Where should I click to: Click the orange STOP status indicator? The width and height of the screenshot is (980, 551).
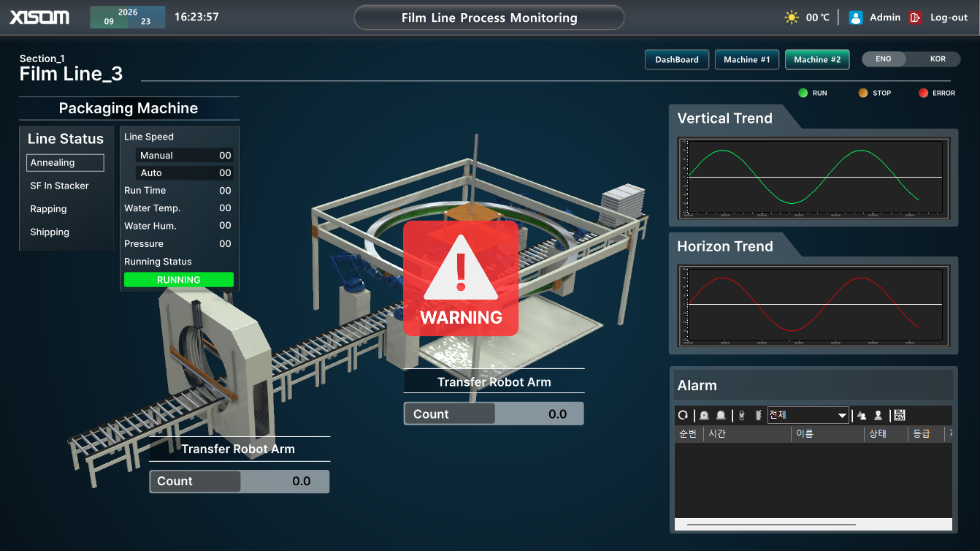(862, 93)
